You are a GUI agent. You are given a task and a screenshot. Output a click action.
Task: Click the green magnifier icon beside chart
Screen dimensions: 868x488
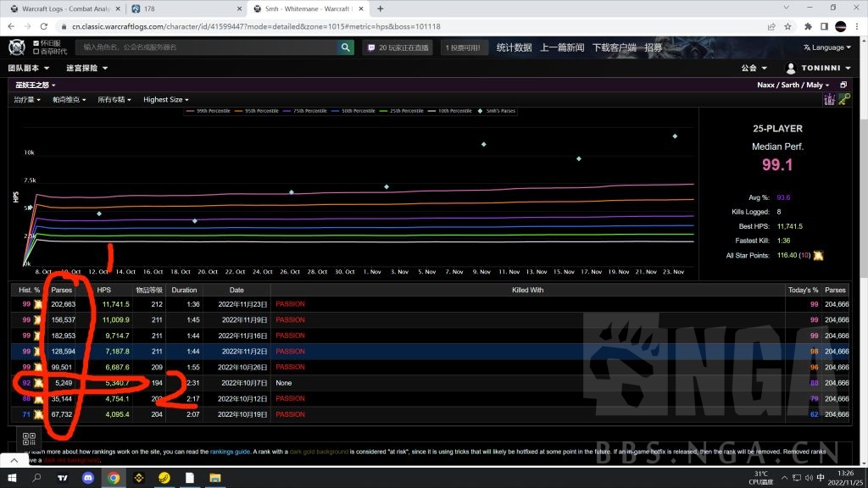coord(844,99)
